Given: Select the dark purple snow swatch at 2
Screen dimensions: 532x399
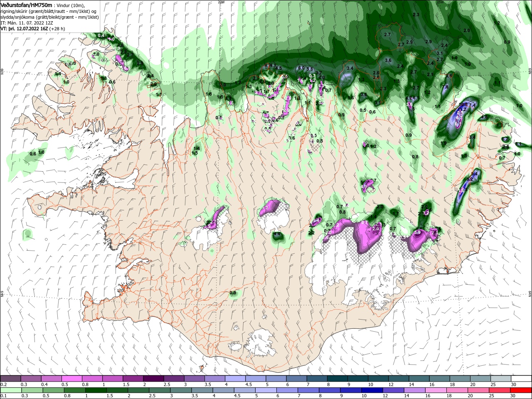Looking at the screenshot, I should [x=153, y=379].
